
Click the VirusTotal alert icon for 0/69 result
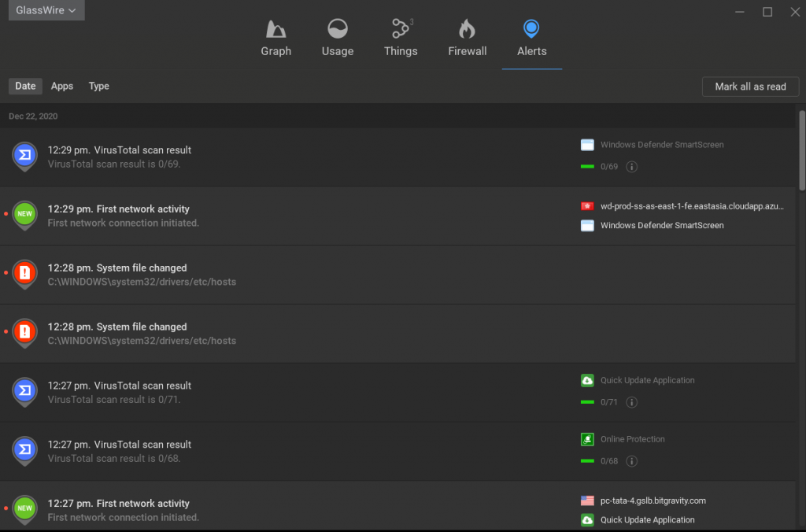(x=24, y=157)
